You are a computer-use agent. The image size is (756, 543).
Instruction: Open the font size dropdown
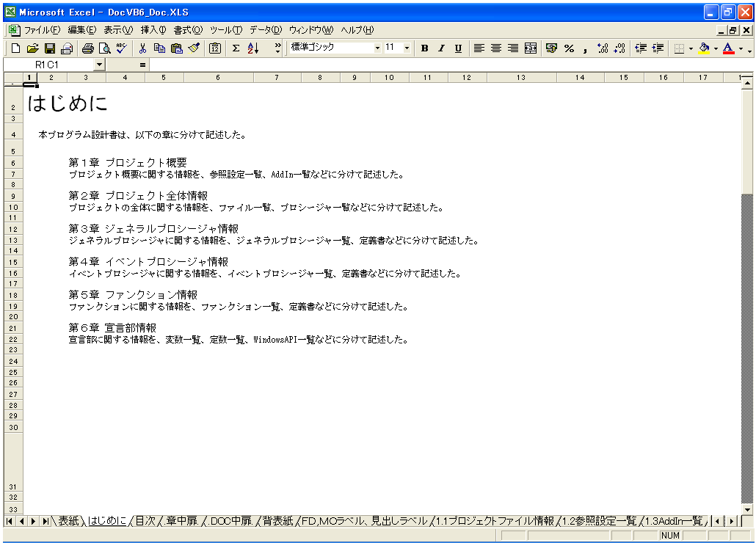[407, 48]
